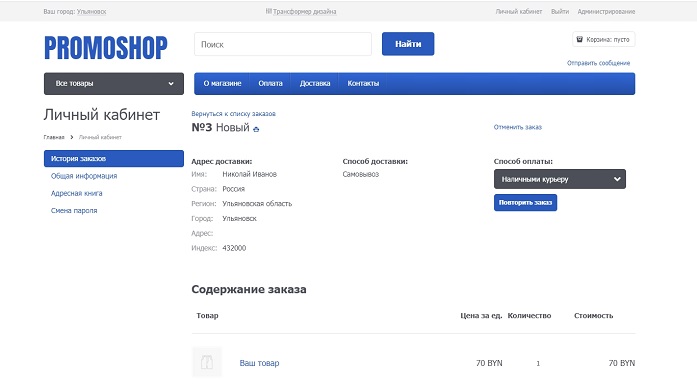This screenshot has width=697, height=387.
Task: Click the country value Россия
Action: click(x=233, y=189)
